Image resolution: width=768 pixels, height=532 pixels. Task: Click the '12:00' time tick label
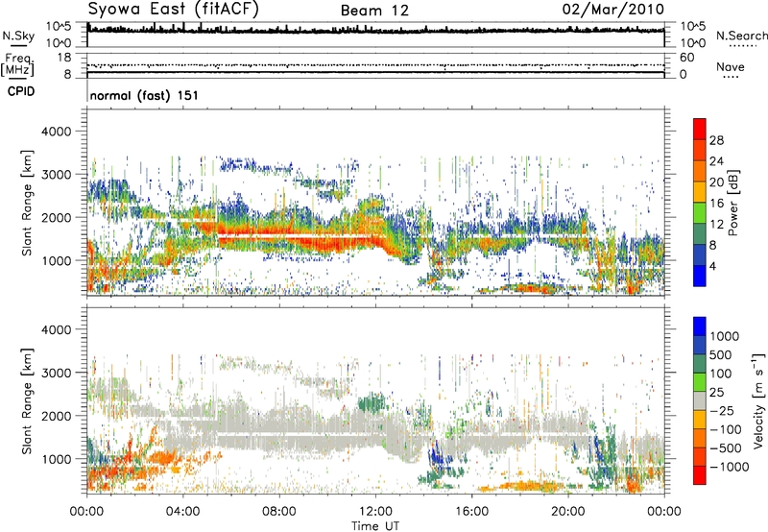coord(375,512)
